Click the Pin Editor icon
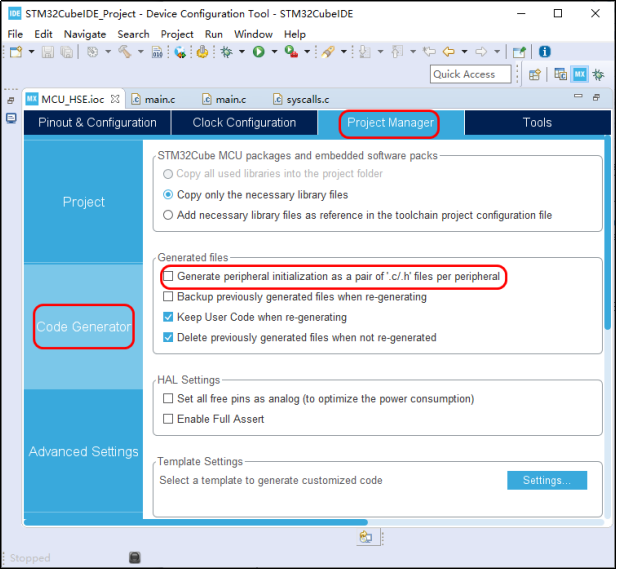This screenshot has width=617, height=570. point(519,52)
